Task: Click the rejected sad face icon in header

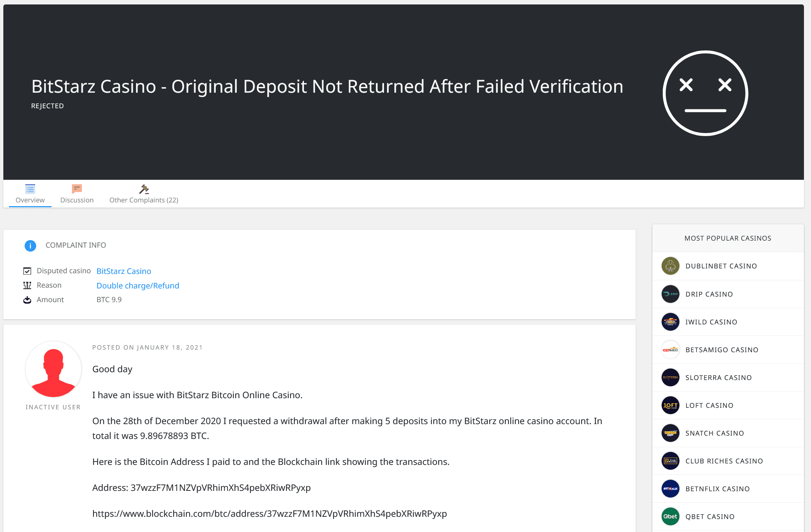Action: [705, 93]
